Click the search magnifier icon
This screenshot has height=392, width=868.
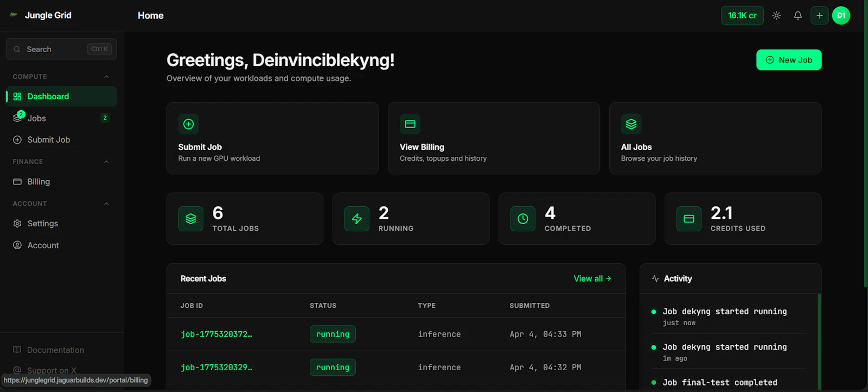click(17, 49)
